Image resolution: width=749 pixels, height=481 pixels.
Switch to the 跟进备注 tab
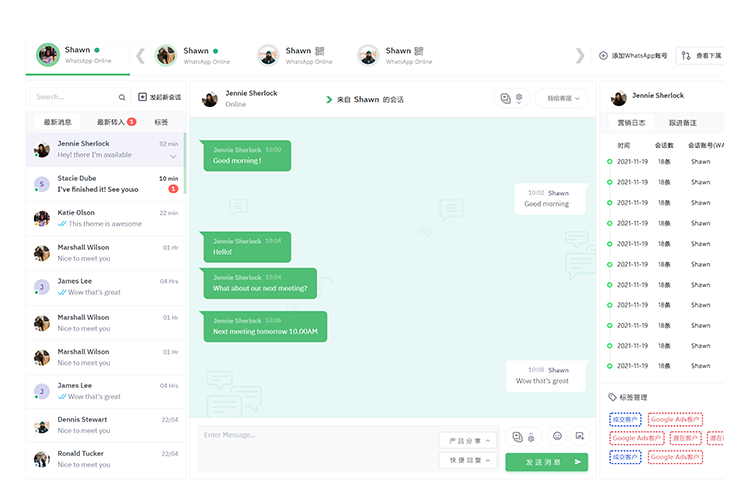(682, 122)
